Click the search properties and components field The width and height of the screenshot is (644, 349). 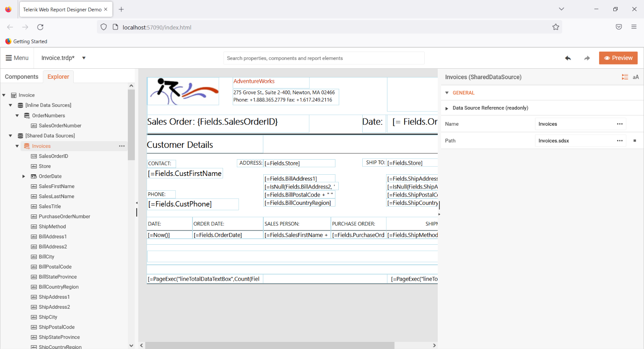[324, 58]
